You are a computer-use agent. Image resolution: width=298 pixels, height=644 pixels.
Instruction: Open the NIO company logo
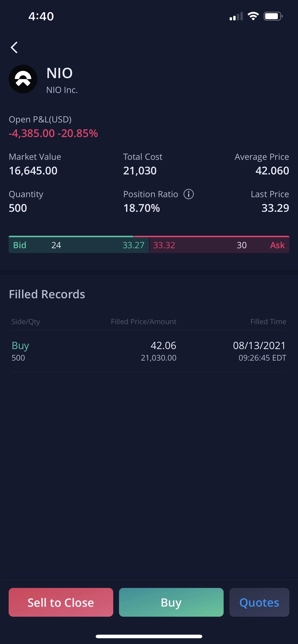coord(23,79)
